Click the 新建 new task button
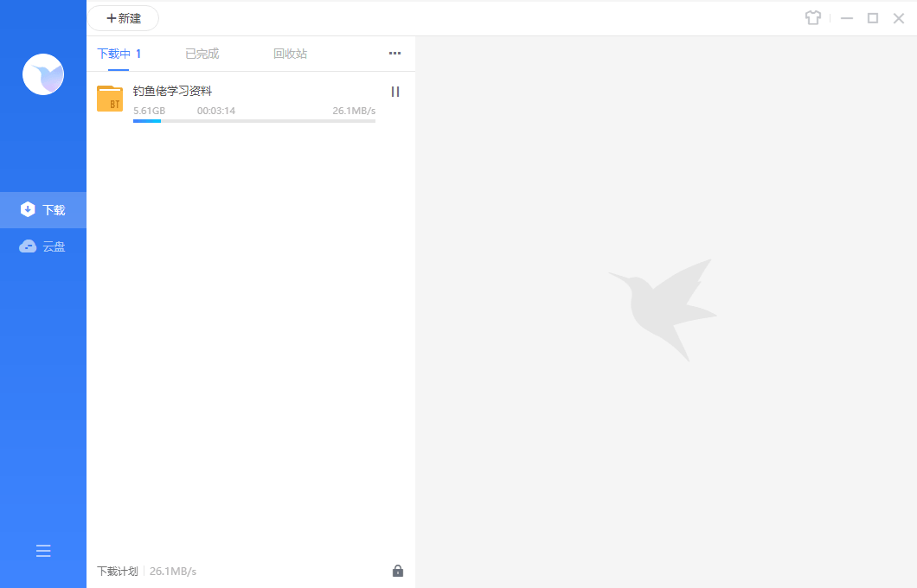The height and width of the screenshot is (588, 917). 124,18
